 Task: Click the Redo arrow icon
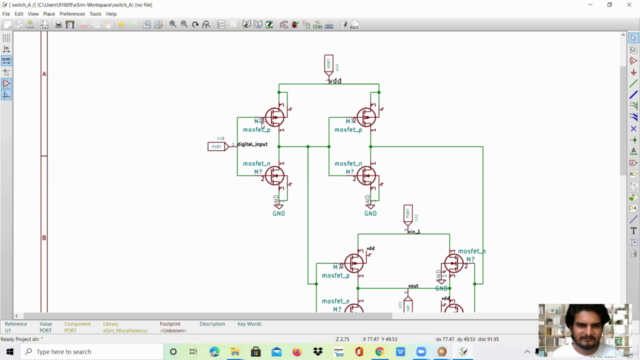click(133, 25)
